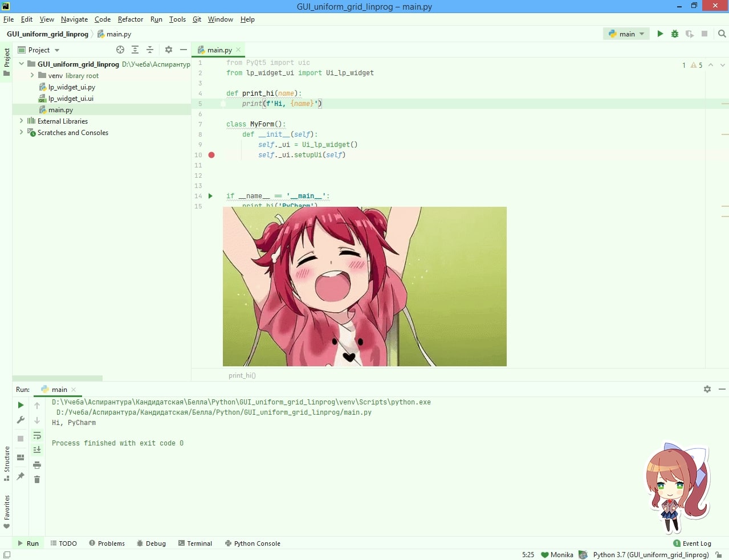729x560 pixels.
Task: Select the main.py editor tab
Action: 219,50
